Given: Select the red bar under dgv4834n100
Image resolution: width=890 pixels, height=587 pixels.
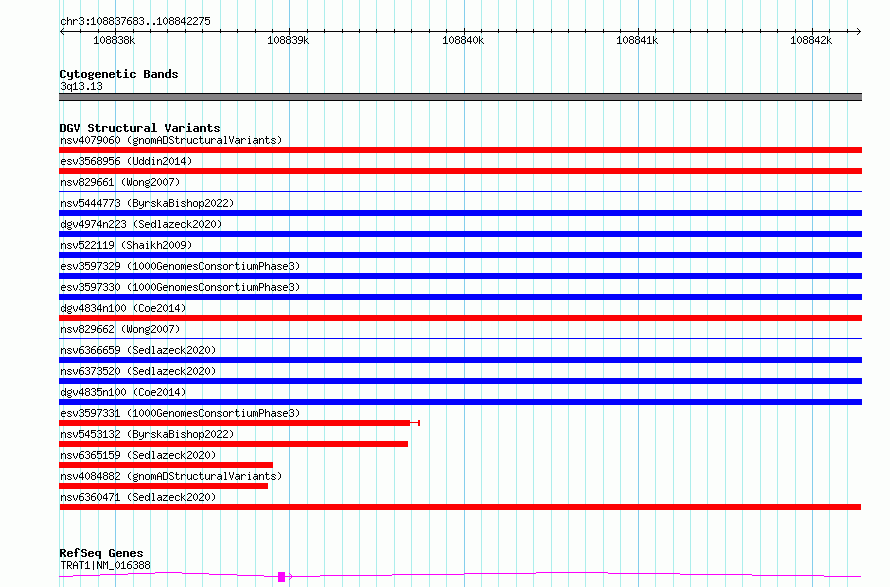Looking at the screenshot, I should [460, 318].
